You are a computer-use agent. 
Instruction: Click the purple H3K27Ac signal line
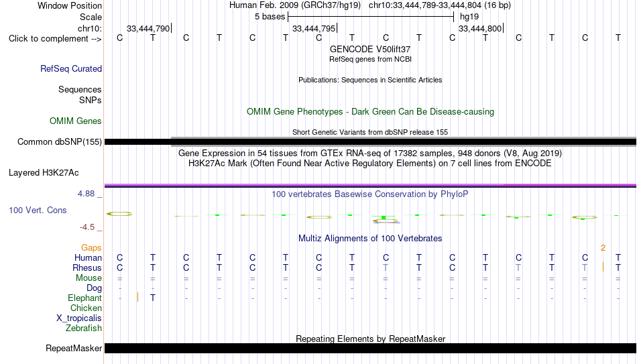(370, 185)
